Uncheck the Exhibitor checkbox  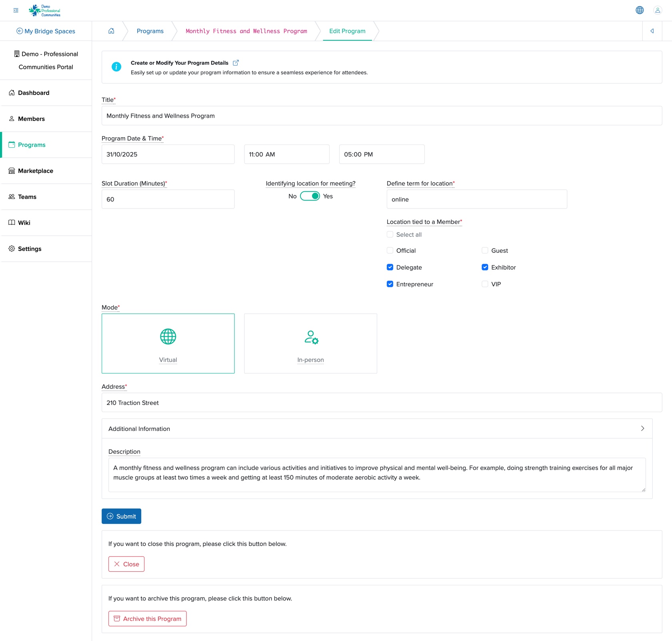point(485,267)
